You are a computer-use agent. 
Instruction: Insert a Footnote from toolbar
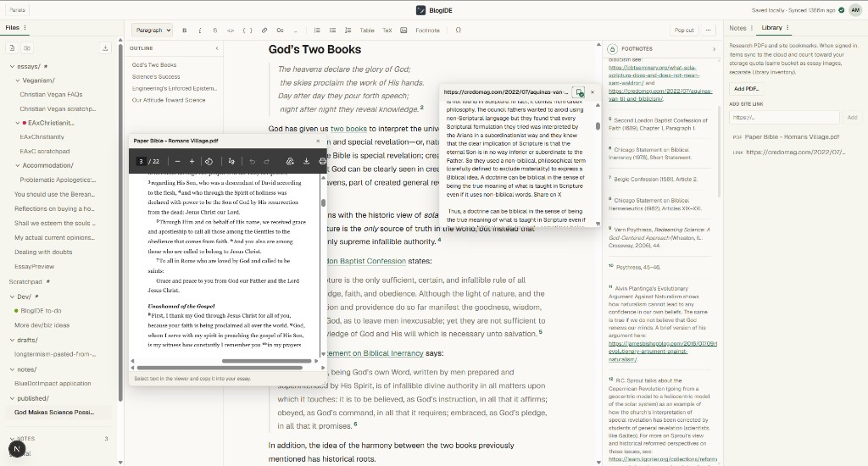click(427, 31)
